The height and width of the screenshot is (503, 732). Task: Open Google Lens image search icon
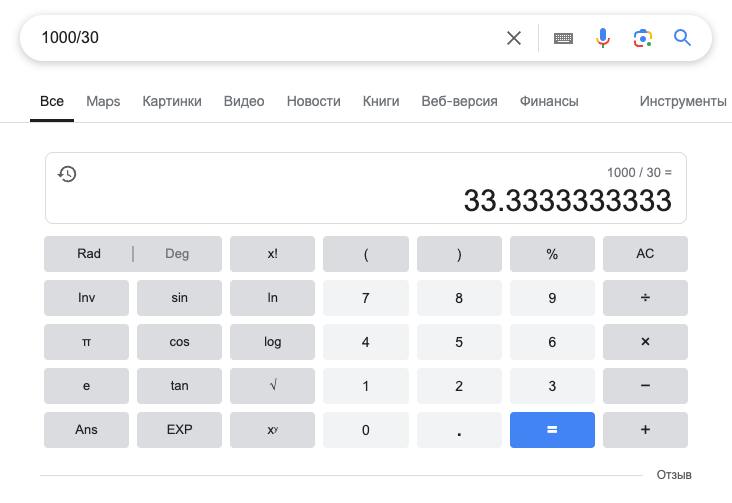642,38
